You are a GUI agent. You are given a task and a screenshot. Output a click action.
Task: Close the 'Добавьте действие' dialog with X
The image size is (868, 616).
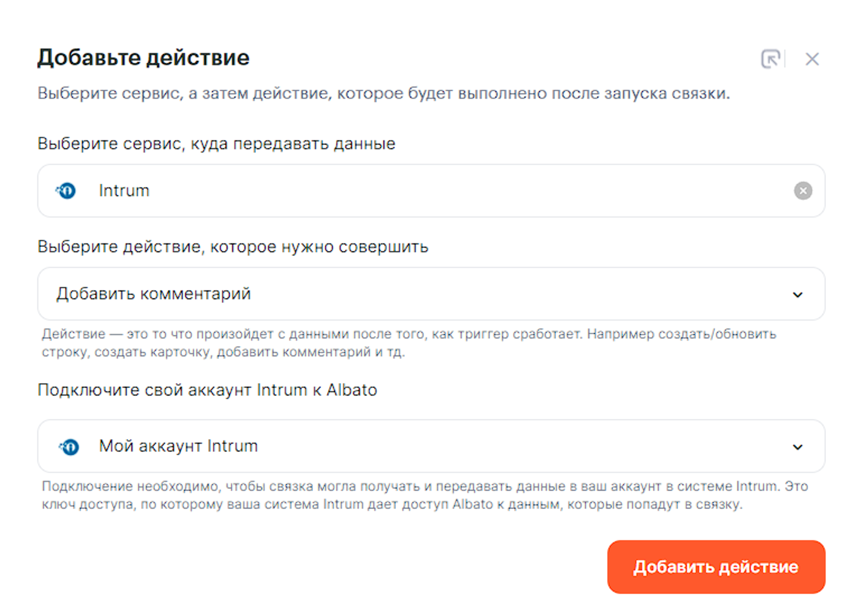(x=812, y=59)
